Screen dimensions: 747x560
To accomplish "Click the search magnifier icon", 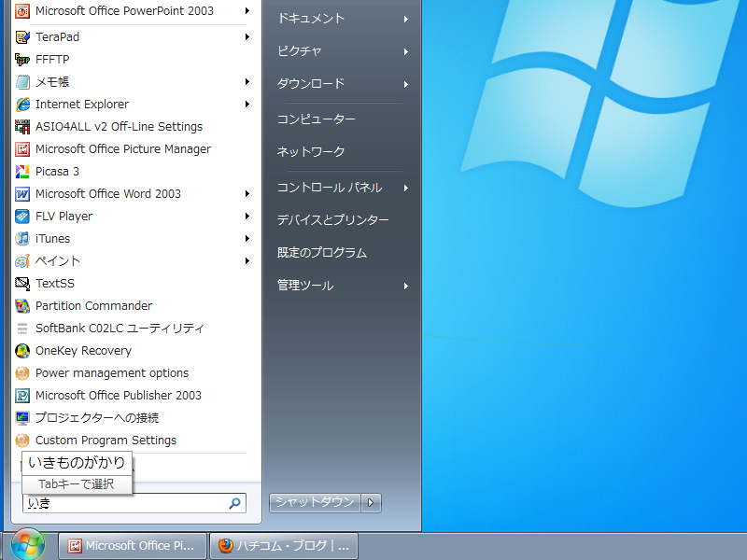I will click(235, 503).
